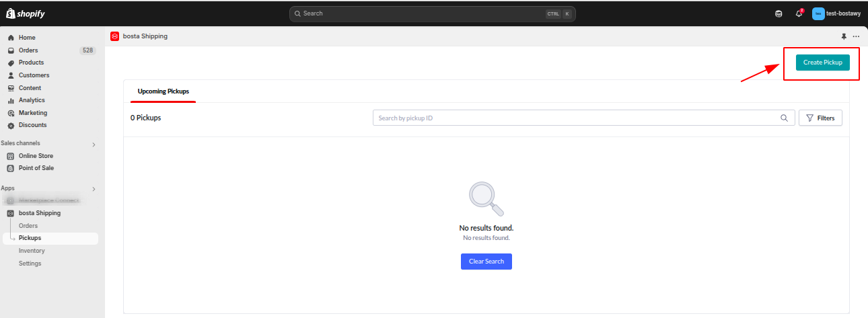
Task: Click the 528 orders count badge
Action: click(87, 50)
